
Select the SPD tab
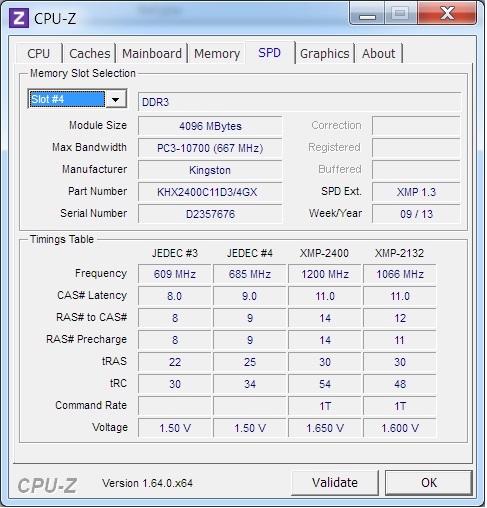pos(270,52)
